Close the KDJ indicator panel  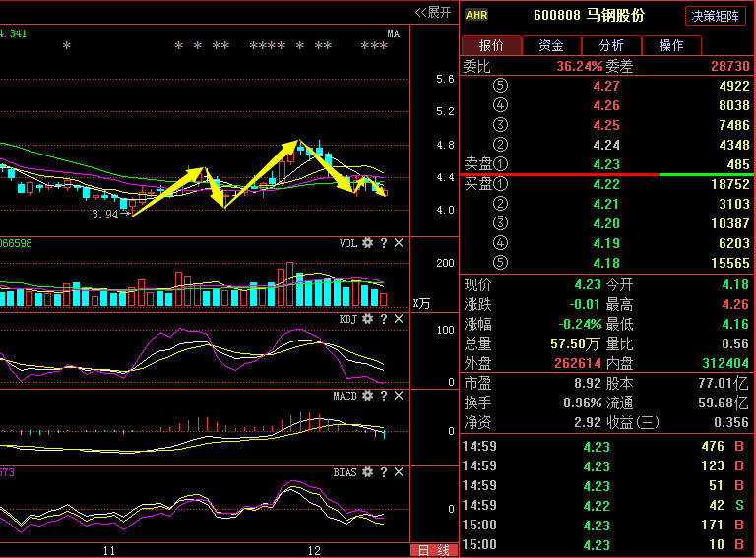click(399, 319)
